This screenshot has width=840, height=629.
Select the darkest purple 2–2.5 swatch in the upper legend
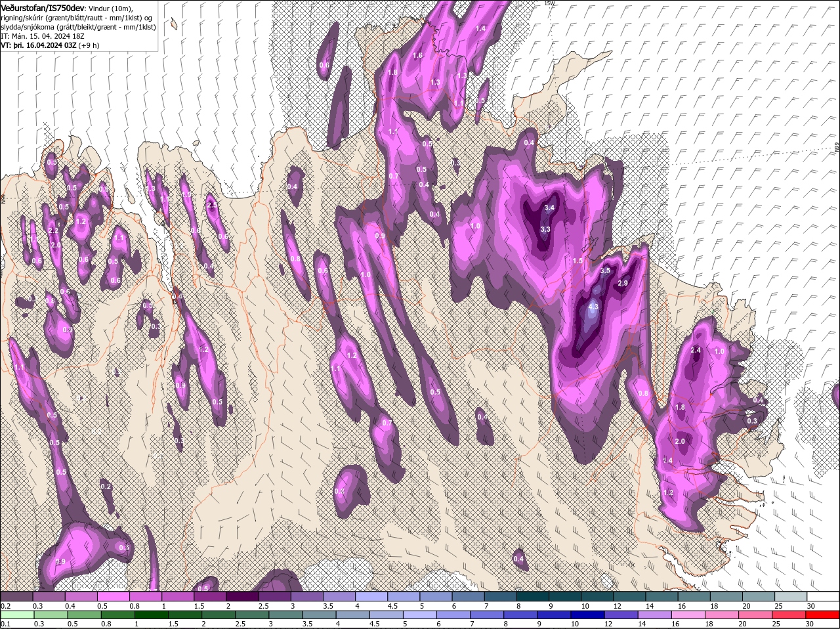point(242,596)
